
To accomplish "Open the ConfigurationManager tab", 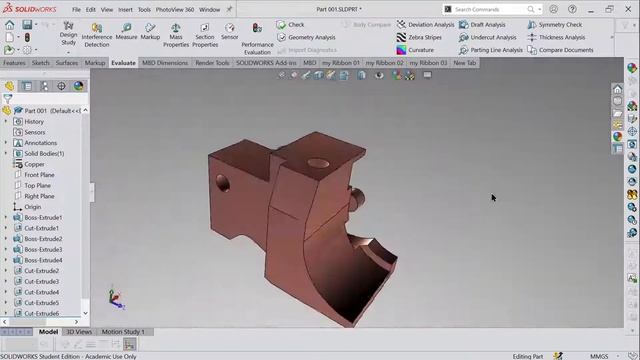I will [x=44, y=86].
